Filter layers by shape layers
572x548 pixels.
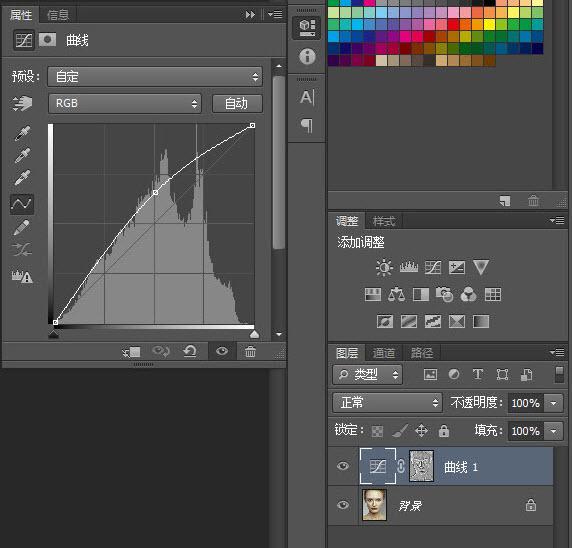tap(502, 374)
